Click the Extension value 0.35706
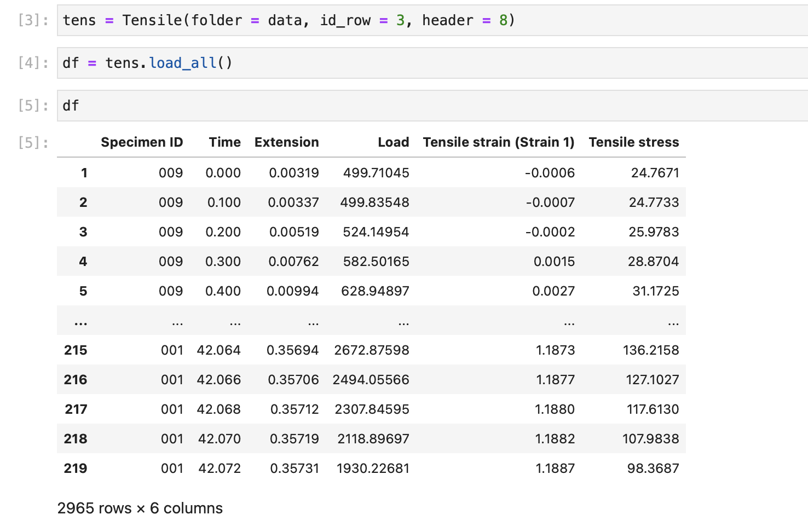 tap(293, 380)
